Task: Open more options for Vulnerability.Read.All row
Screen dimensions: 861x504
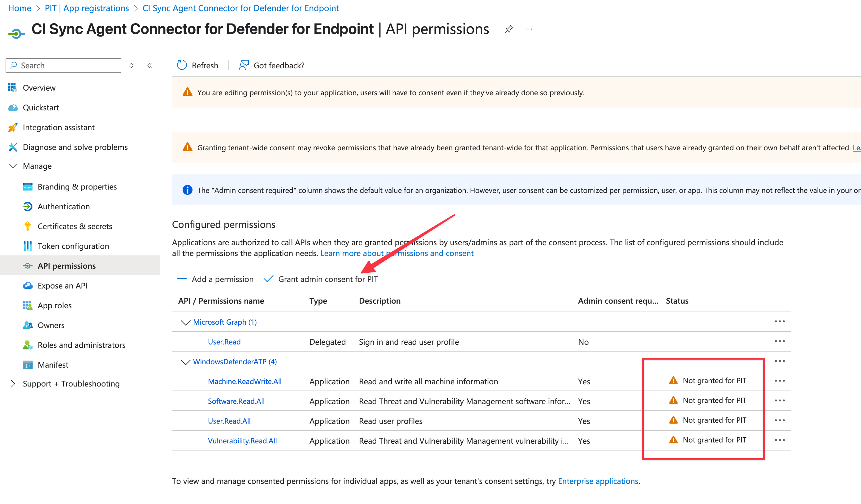Action: (780, 441)
